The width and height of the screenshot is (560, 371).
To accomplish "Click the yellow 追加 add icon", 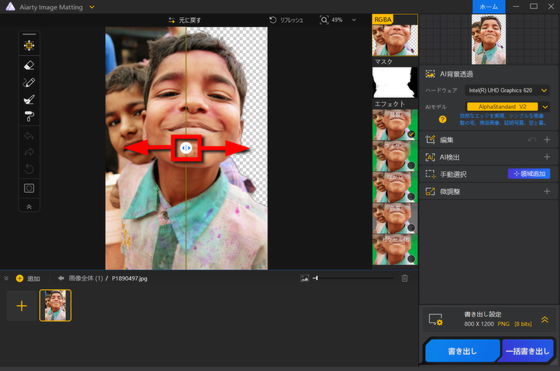I will tap(20, 278).
